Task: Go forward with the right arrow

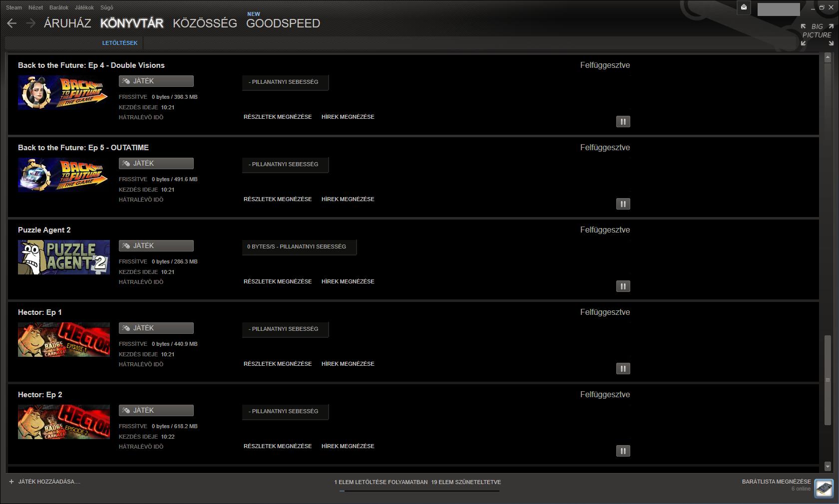Action: click(x=30, y=23)
